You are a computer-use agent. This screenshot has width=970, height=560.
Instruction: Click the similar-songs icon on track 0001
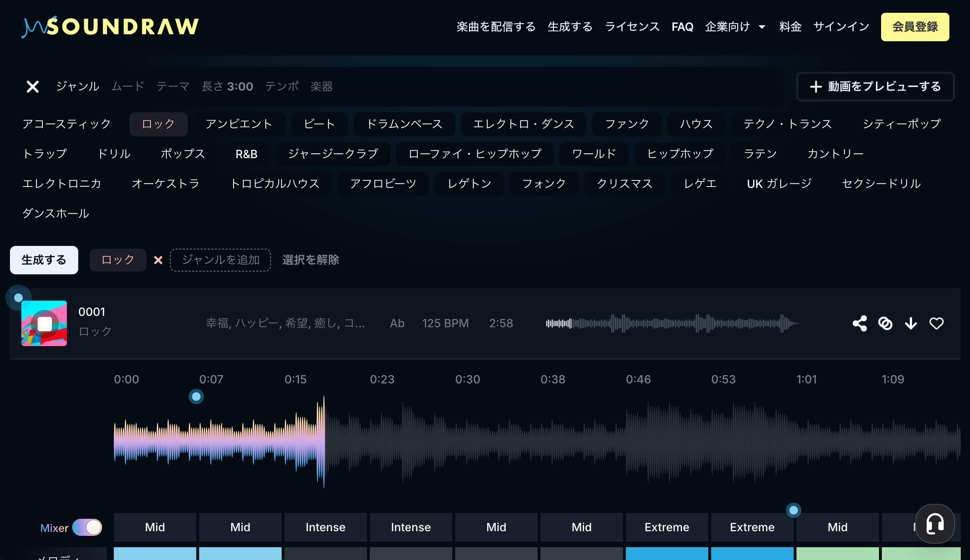(x=885, y=323)
